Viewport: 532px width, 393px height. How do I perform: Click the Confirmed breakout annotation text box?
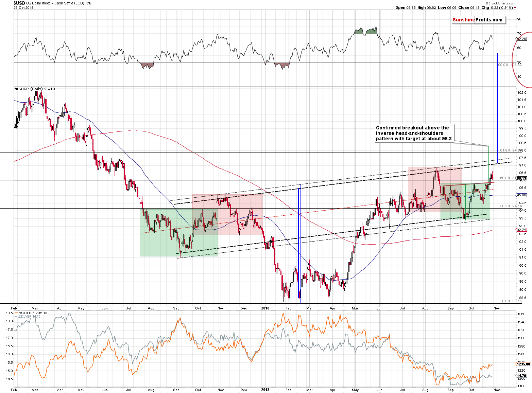click(x=414, y=133)
